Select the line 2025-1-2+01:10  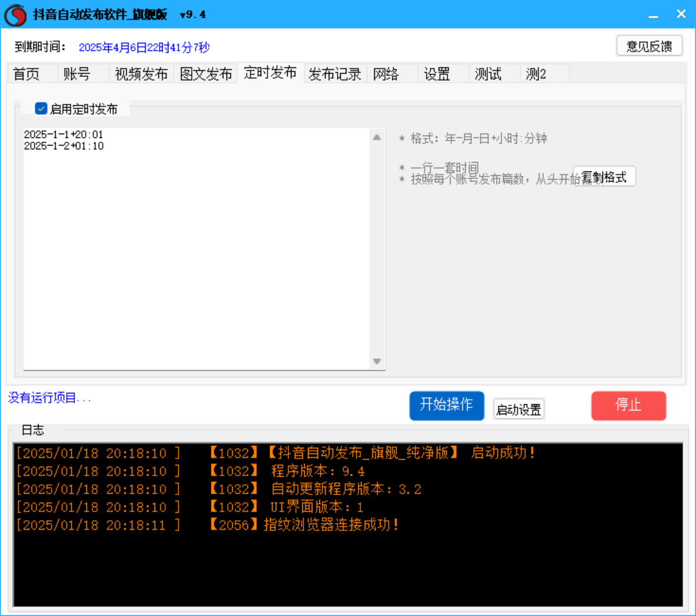click(64, 146)
